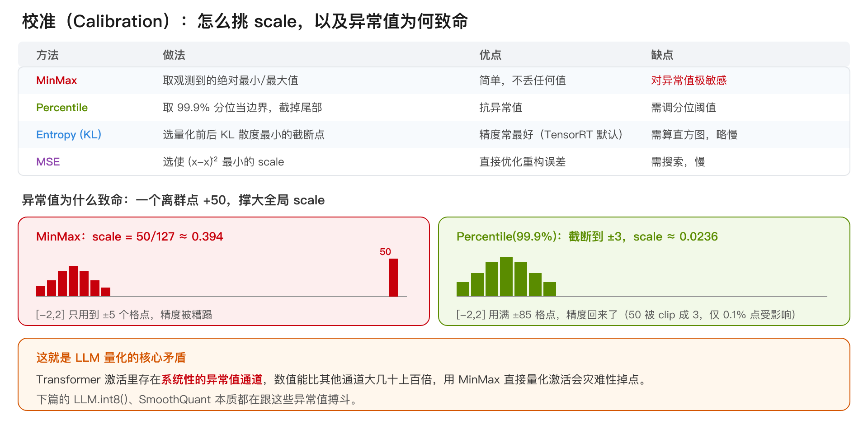Click the cell "需搜索，慢"
Viewport: 868px width, 425px height.
678,162
